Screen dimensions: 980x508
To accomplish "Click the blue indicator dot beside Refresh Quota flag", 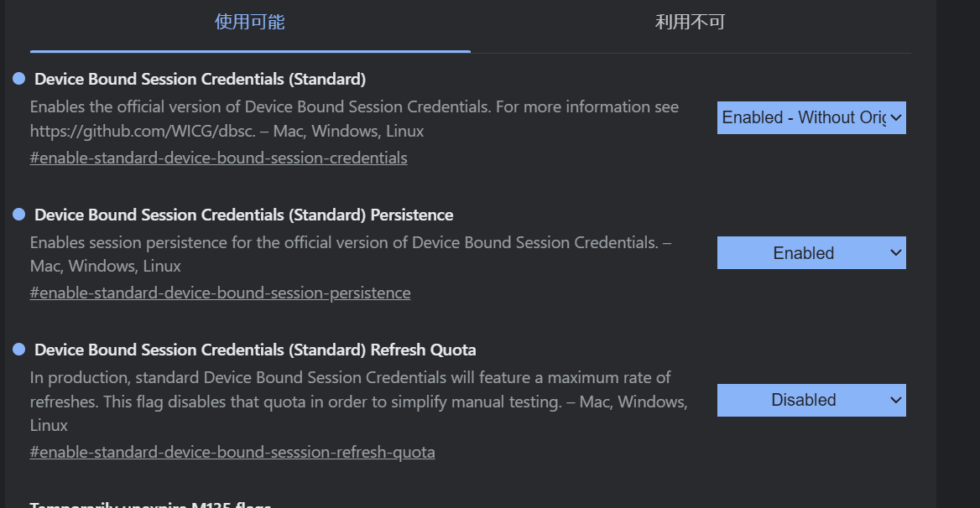I will click(19, 350).
